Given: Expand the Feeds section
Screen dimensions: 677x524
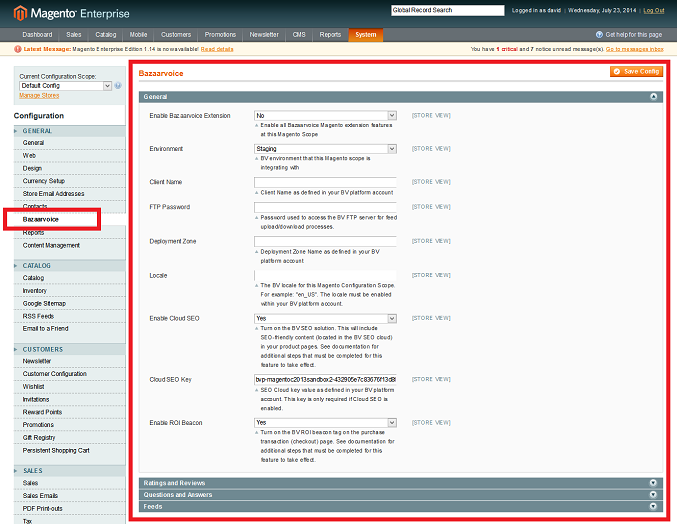Looking at the screenshot, I should point(401,506).
